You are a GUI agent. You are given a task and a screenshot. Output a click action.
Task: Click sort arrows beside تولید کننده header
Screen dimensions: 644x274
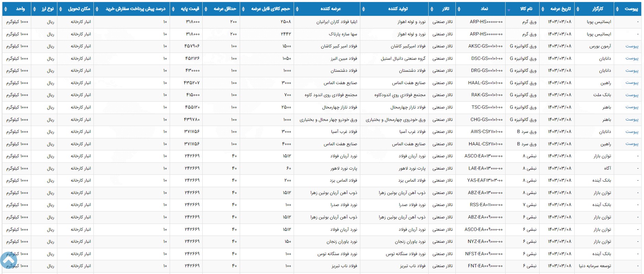click(363, 9)
